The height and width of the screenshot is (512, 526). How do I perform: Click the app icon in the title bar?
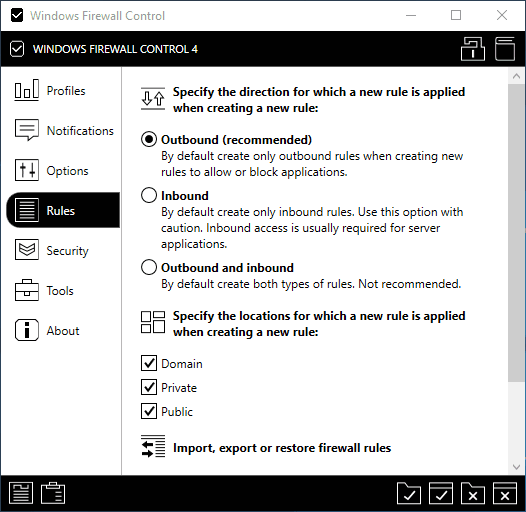17,15
